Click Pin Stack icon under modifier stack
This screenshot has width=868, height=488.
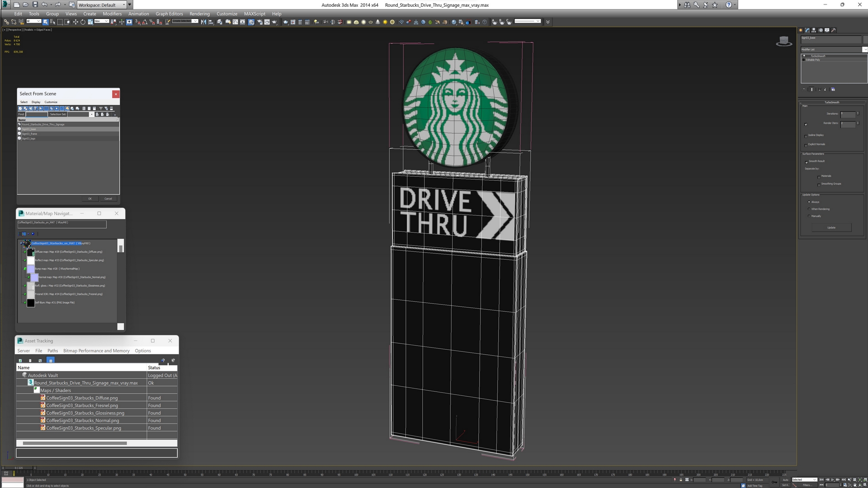(804, 89)
